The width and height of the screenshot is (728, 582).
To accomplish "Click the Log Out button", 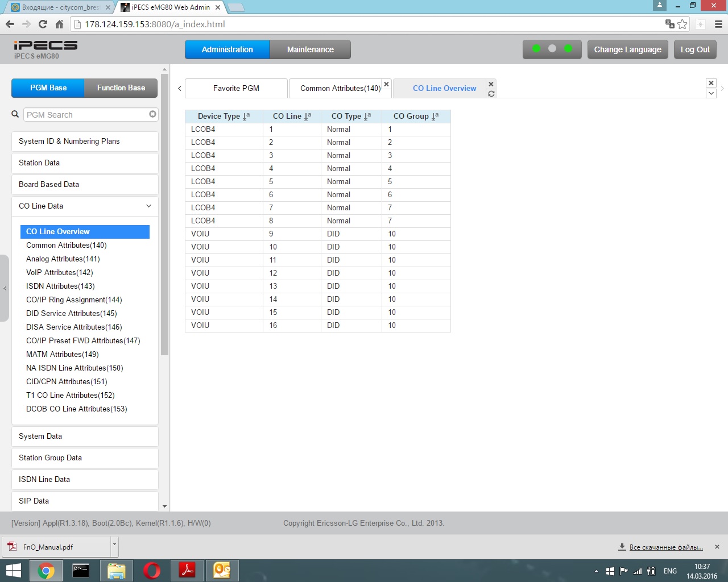I will (694, 49).
